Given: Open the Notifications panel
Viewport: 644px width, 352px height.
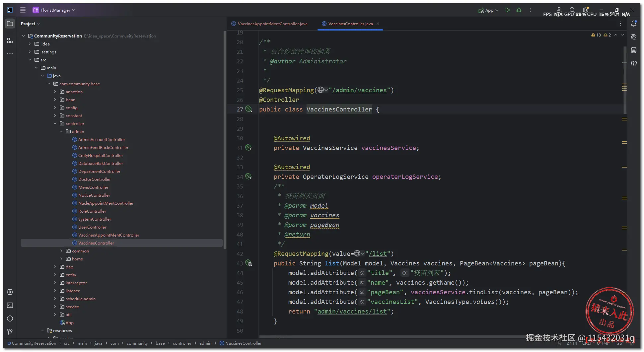Looking at the screenshot, I should point(634,24).
